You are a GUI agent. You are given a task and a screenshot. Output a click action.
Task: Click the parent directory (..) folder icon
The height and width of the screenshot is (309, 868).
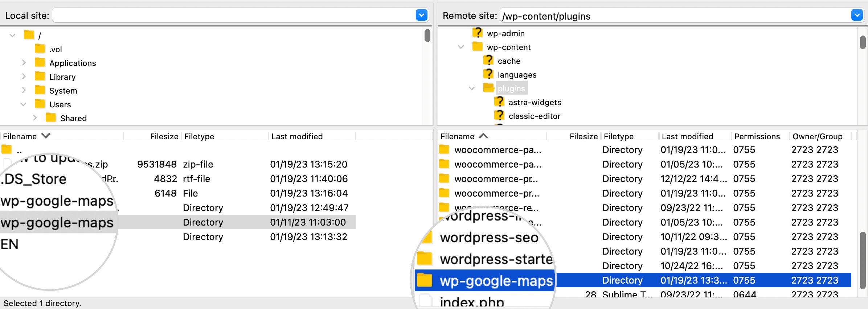tap(7, 149)
